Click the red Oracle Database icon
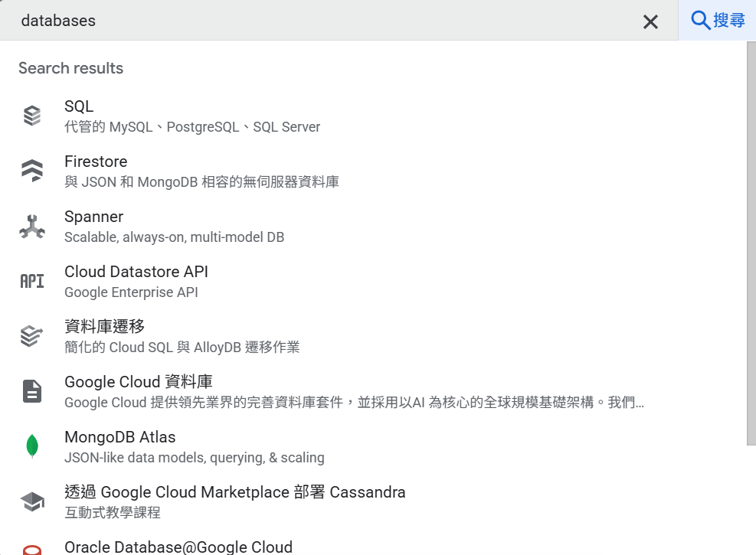756x555 pixels. [32, 550]
